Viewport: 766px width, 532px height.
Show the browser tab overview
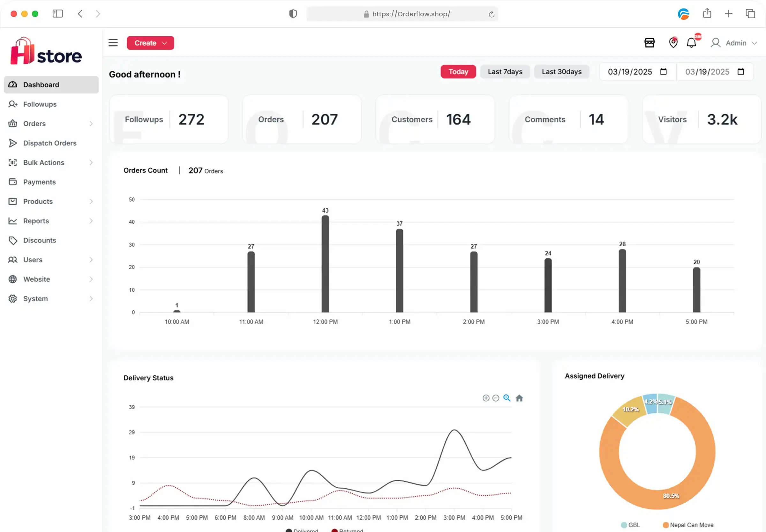pos(750,14)
